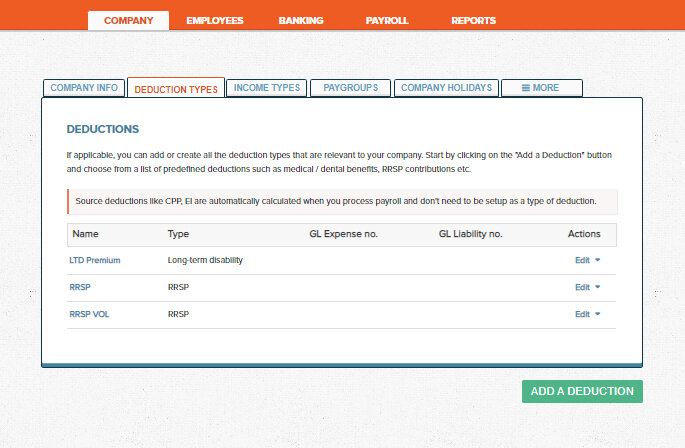The height and width of the screenshot is (448, 685).
Task: Open the LTD Premium deduction link
Action: (96, 260)
